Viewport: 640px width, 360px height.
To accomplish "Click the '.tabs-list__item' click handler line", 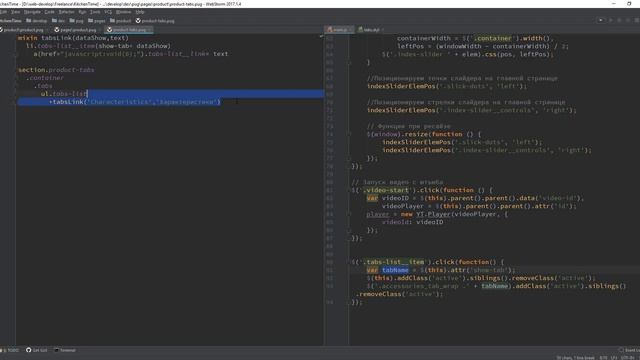I will pyautogui.click(x=428, y=262).
